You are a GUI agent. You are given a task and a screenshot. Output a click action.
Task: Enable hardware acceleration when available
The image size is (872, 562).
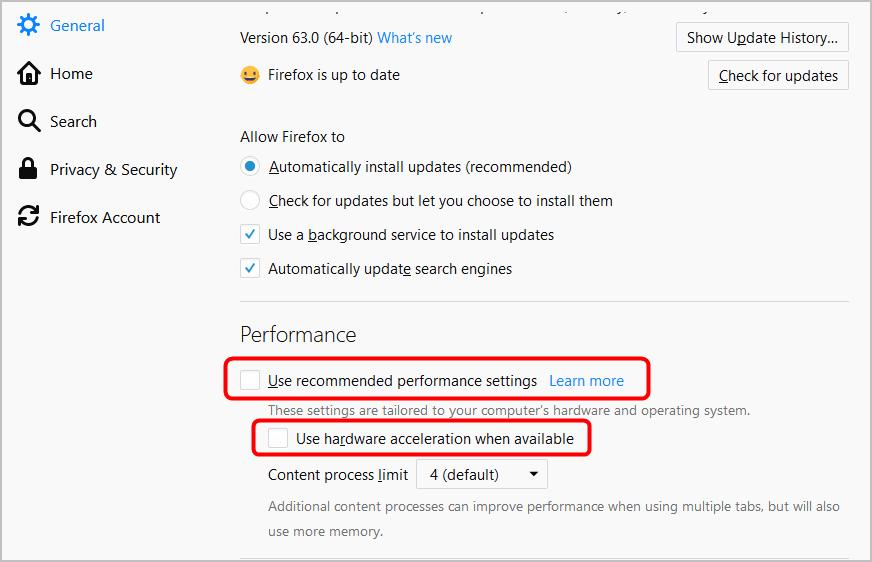pos(278,438)
